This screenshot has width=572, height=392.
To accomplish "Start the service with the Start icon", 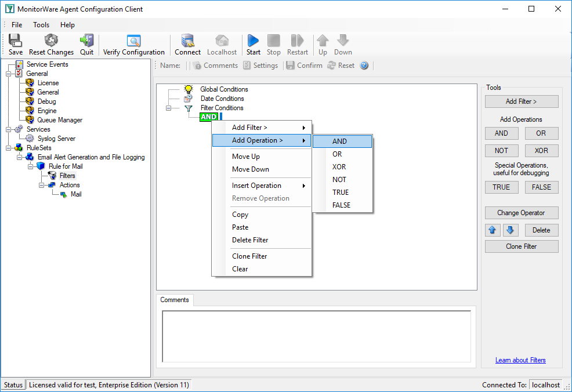I will point(253,41).
